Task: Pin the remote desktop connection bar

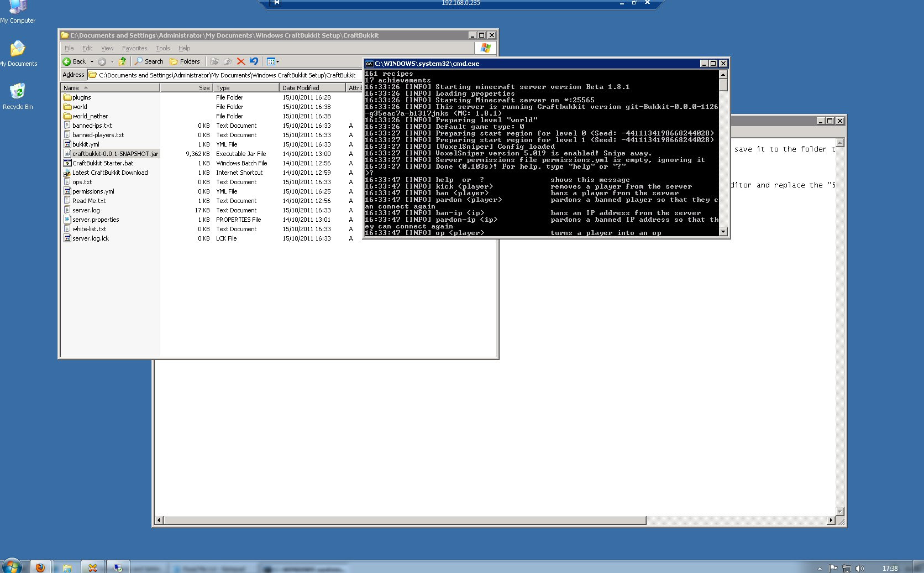Action: pos(276,3)
